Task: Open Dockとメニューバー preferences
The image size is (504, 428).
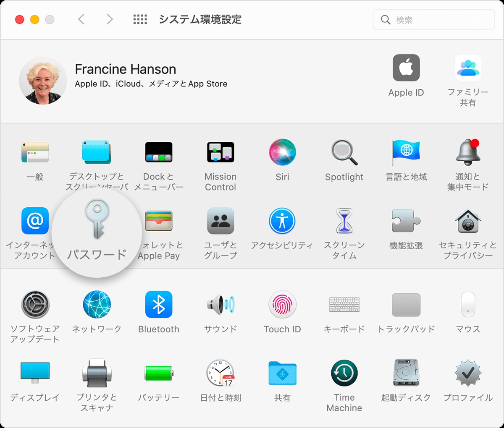Action: (x=159, y=152)
